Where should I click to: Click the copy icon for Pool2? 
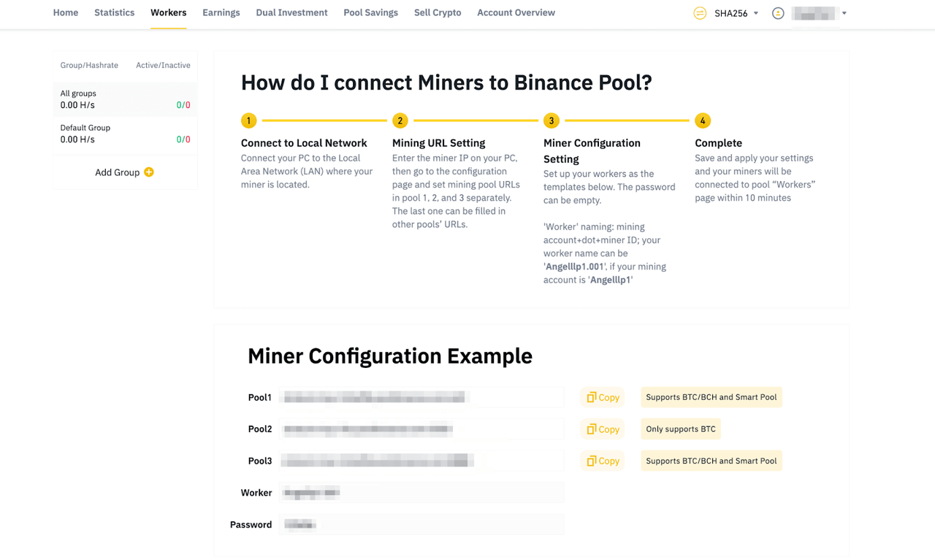(592, 429)
